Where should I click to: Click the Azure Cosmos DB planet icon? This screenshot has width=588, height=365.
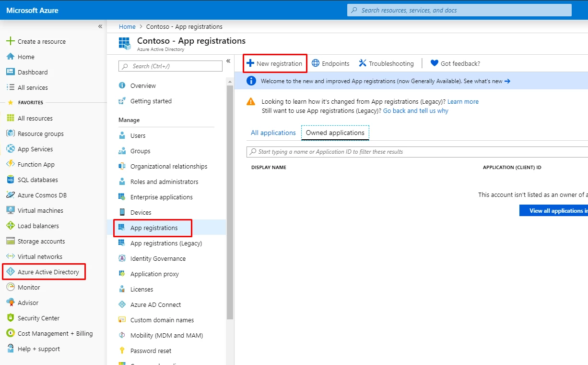[10, 195]
